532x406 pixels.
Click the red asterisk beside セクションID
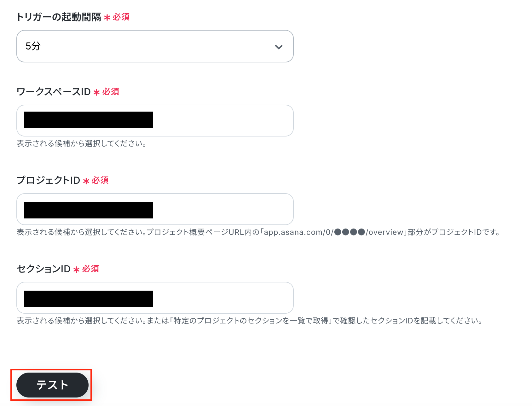76,270
